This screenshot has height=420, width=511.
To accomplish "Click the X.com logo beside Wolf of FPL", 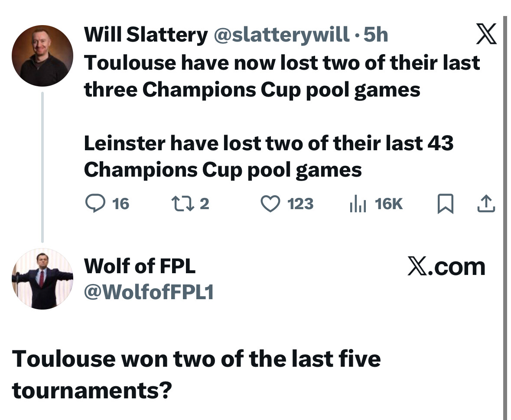I will click(x=446, y=267).
